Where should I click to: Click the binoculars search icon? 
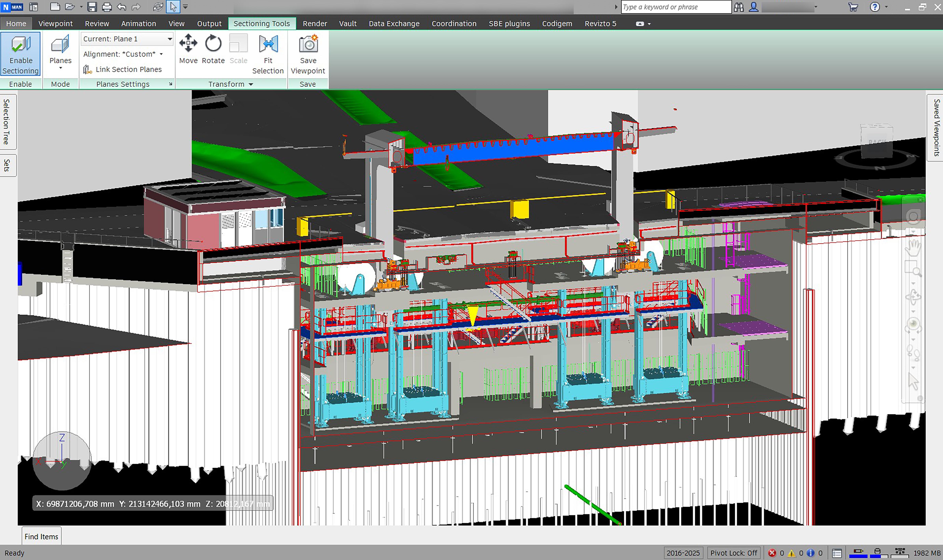739,7
